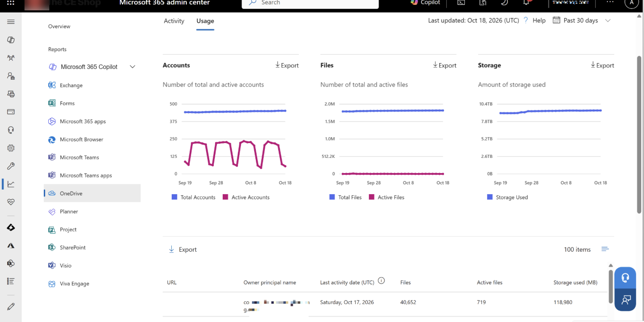Open the Billing card icon in the left rail
Screen dimensions: 644x322
pos(11,112)
